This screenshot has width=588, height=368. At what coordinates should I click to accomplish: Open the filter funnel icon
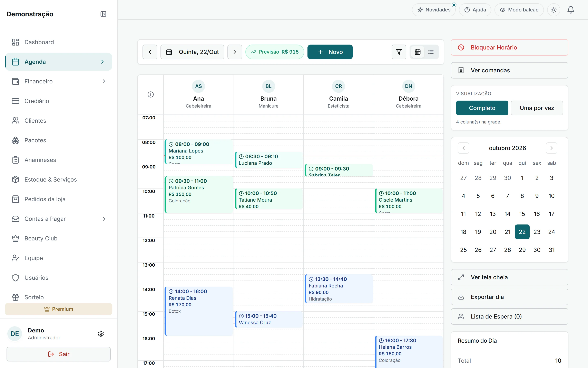399,52
